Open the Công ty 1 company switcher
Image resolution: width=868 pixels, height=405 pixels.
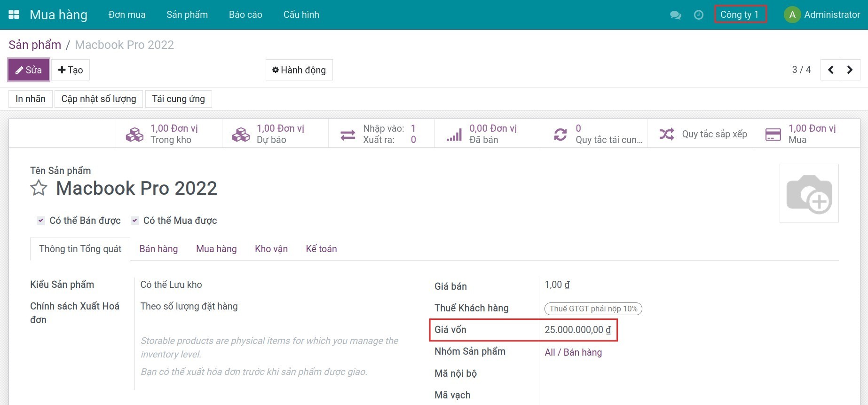(740, 15)
